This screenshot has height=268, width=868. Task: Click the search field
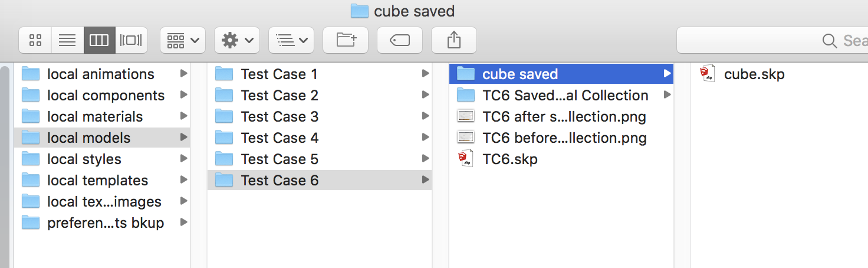click(772, 40)
